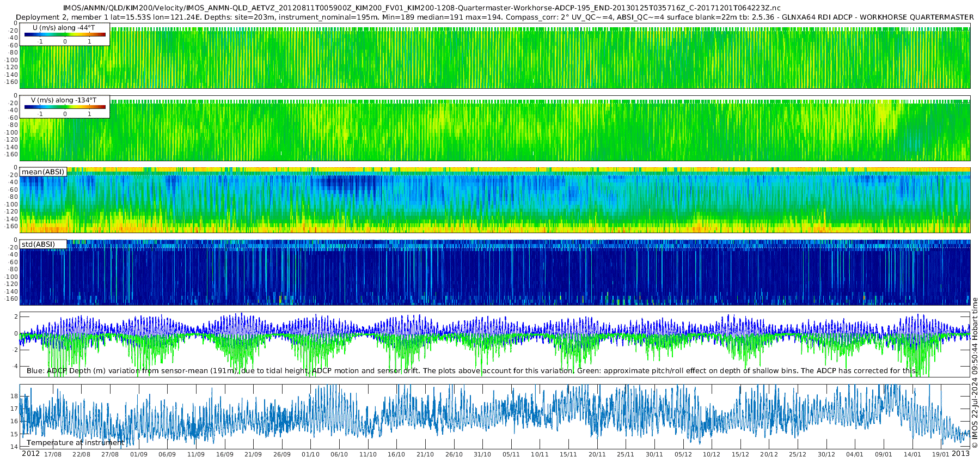This screenshot has height=463, width=980.
Task: Click the 17/08 date tick label
Action: [x=53, y=454]
